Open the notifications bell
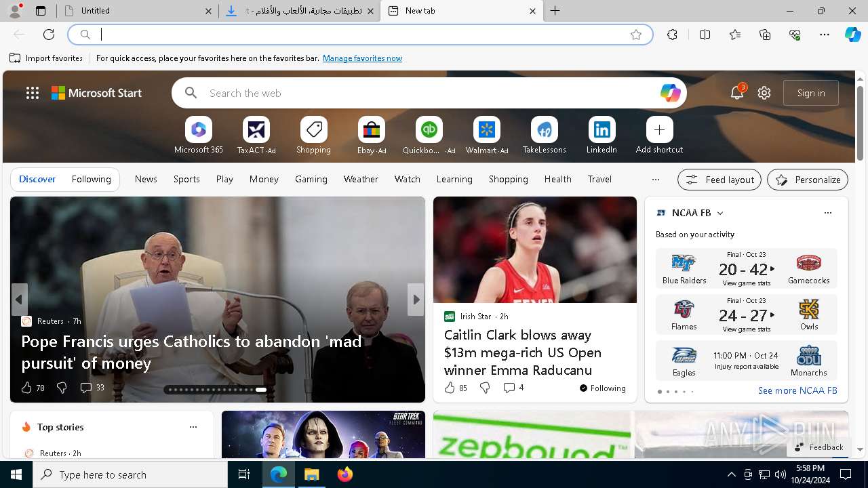Screen dimensions: 868x488 [x=737, y=93]
